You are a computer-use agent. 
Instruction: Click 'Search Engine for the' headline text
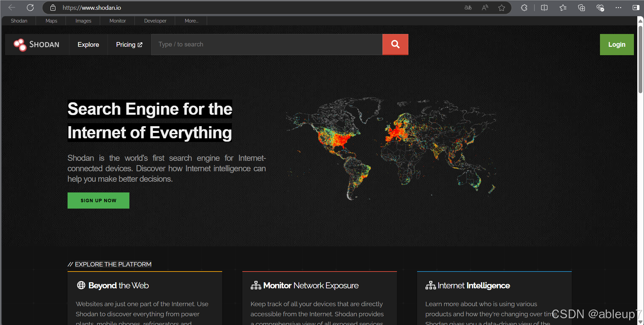click(150, 109)
